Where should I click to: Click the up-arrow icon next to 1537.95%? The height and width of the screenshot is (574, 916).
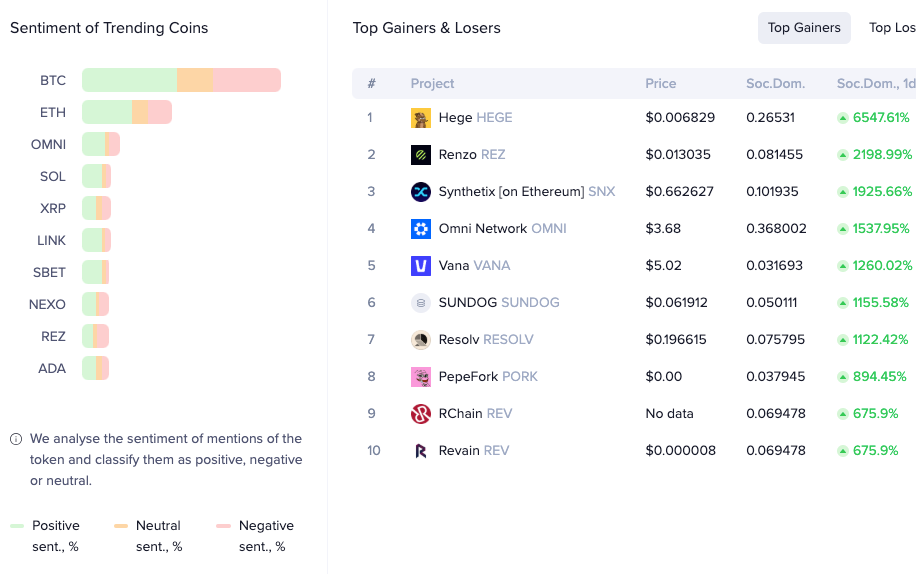[x=842, y=229]
